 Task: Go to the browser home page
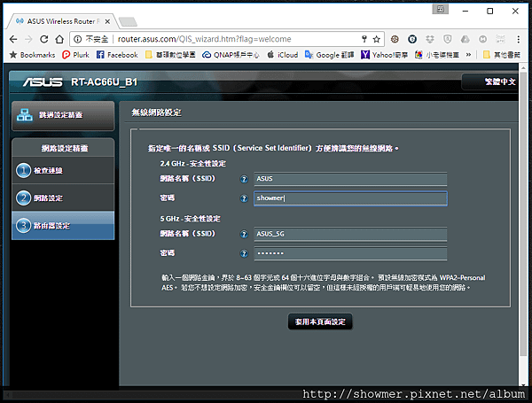(x=59, y=39)
